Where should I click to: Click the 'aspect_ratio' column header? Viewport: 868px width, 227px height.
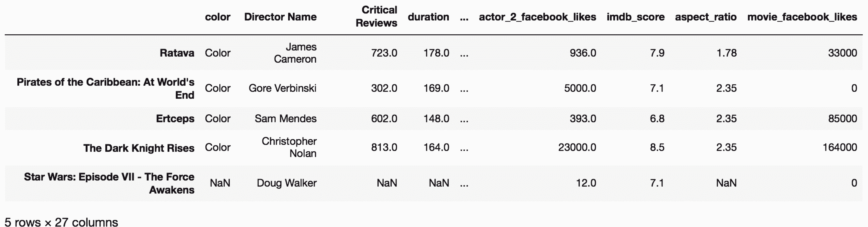pos(706,17)
